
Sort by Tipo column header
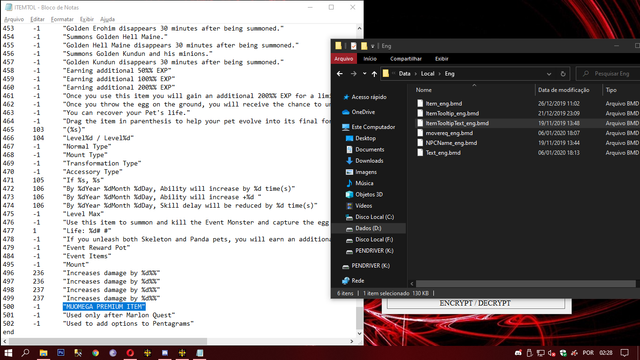coord(611,90)
